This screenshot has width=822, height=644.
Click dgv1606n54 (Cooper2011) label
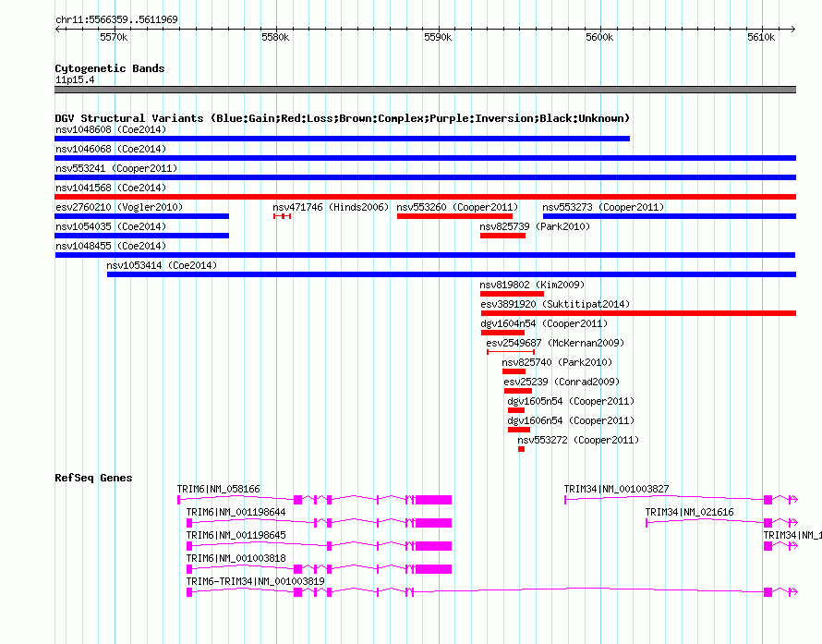pyautogui.click(x=571, y=420)
